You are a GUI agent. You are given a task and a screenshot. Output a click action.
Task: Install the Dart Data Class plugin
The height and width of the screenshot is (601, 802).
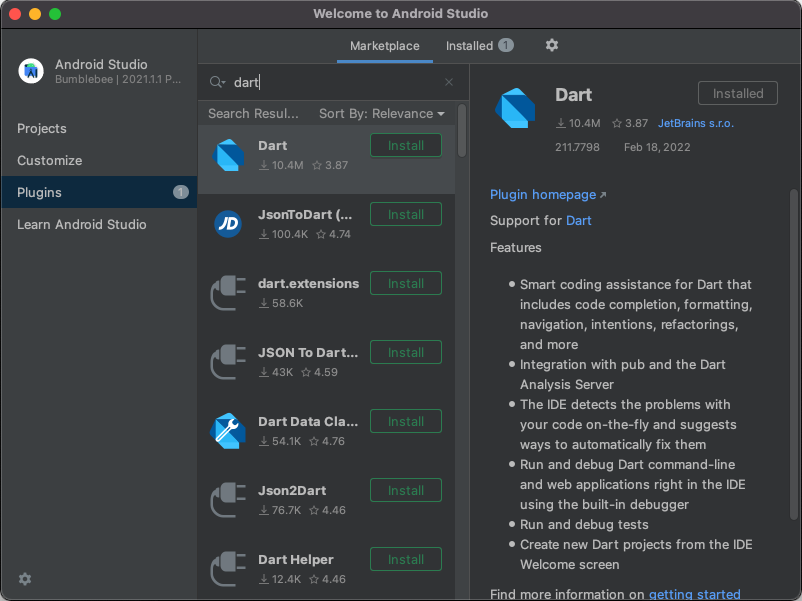406,421
